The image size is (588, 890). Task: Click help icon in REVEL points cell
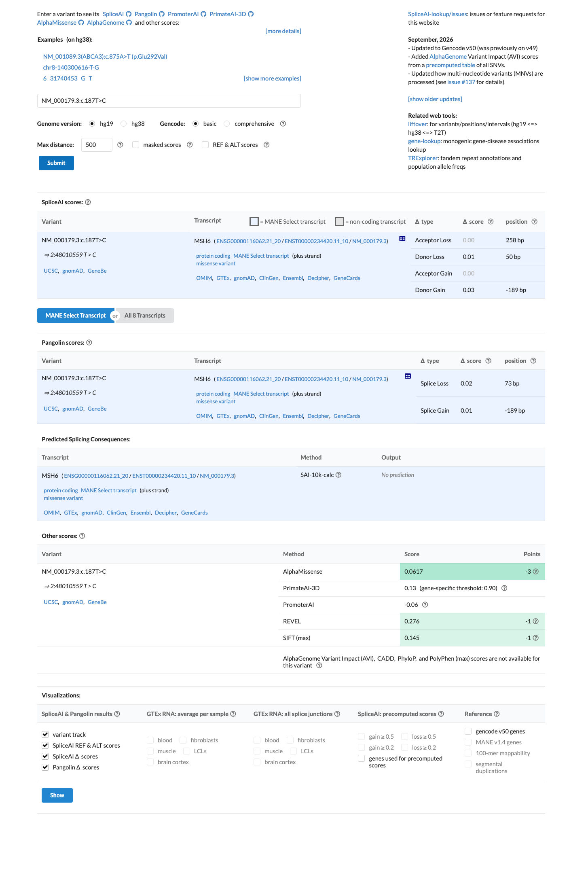coord(536,621)
